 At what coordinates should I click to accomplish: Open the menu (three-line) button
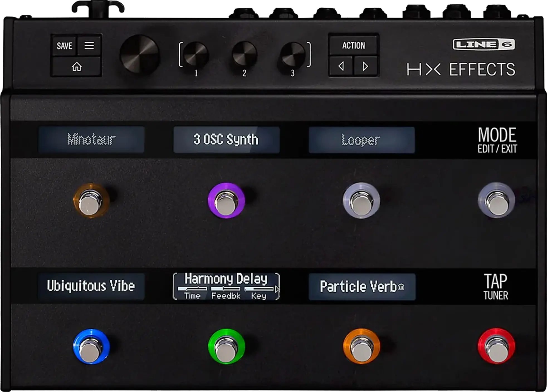pos(89,46)
